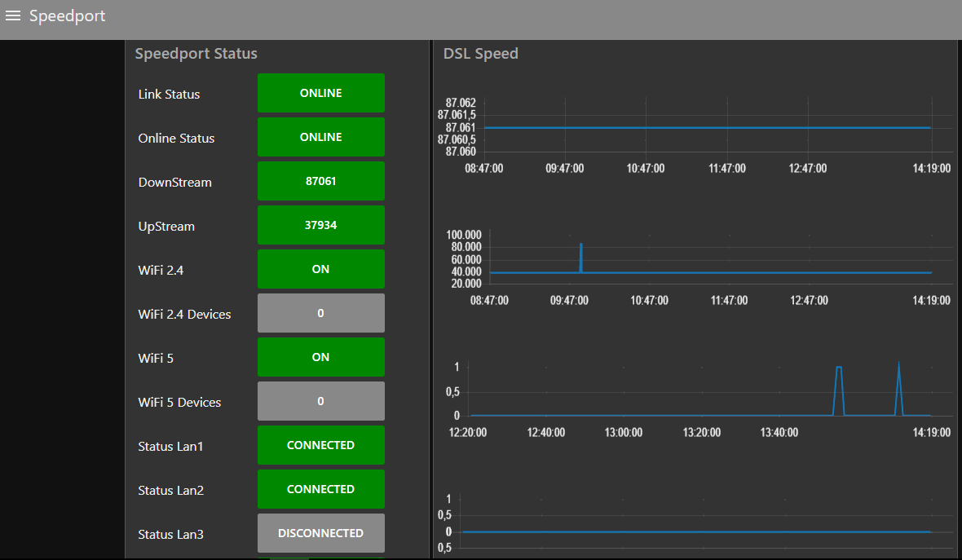
Task: Select the UpStream value 37934
Action: coord(321,225)
